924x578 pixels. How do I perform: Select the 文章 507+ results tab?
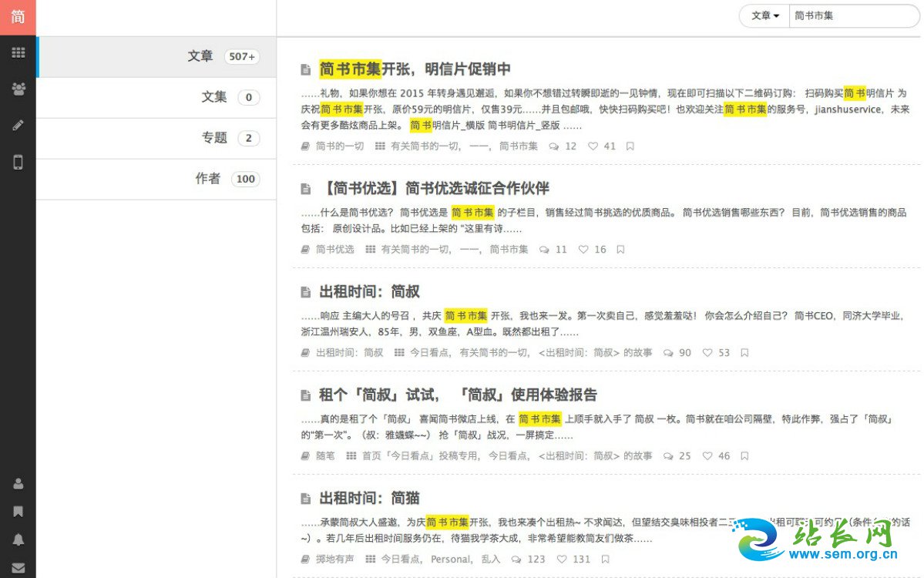coord(156,56)
